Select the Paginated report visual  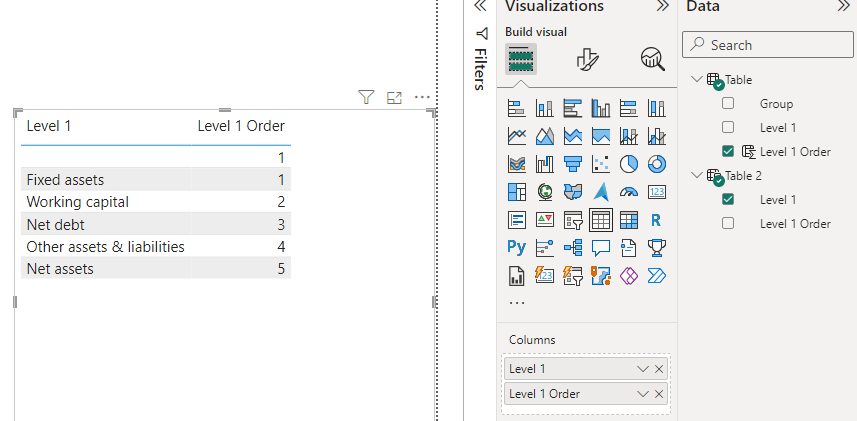[x=516, y=276]
